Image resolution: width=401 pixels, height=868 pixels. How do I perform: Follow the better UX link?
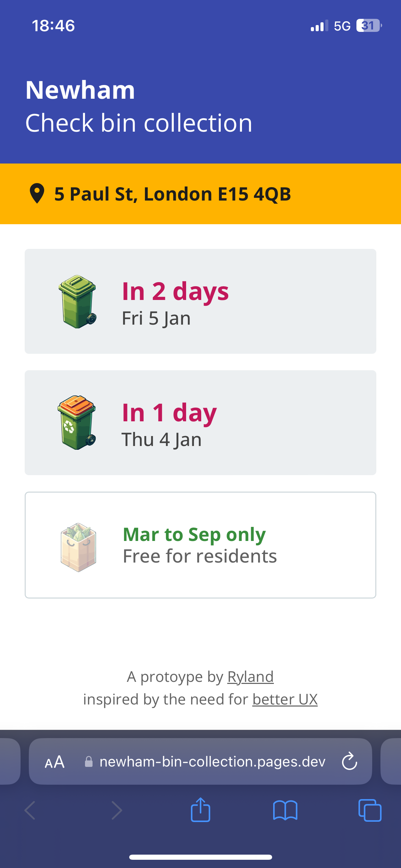(x=285, y=699)
